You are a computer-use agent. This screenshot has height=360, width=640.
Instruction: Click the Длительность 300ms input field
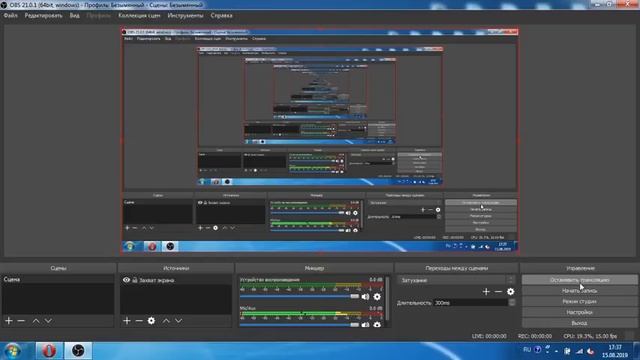471,303
